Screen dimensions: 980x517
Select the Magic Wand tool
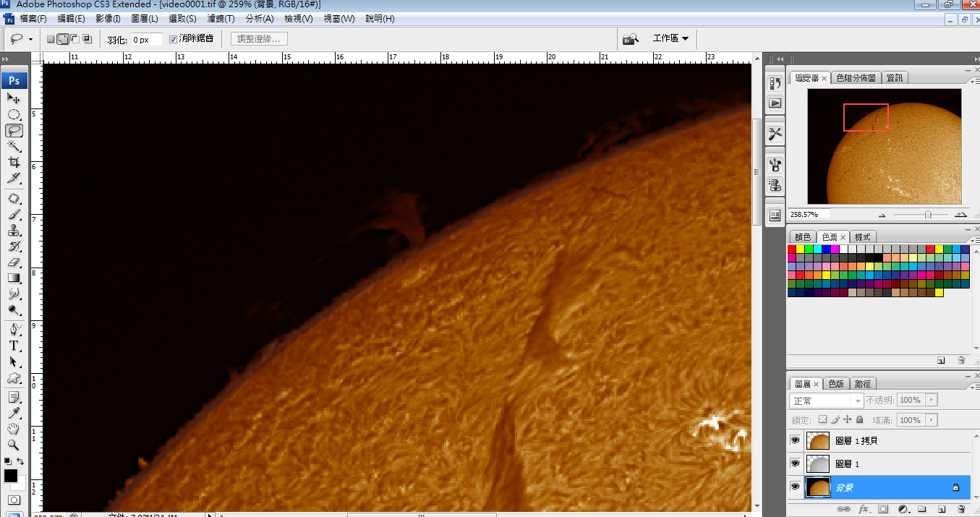point(14,147)
